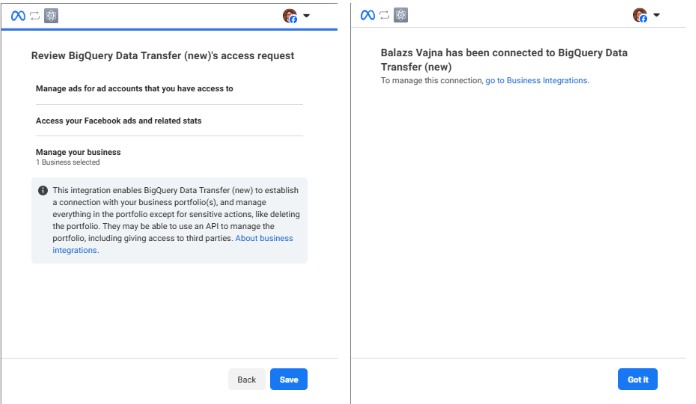The image size is (696, 404).
Task: Select the 'Manage ads for ad accounts' permission row
Action: [134, 88]
